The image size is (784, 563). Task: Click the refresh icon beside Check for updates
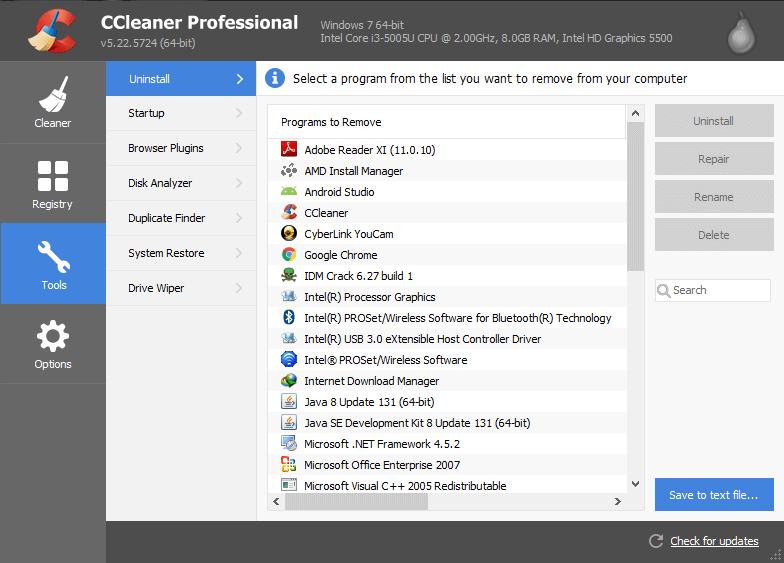click(x=656, y=541)
